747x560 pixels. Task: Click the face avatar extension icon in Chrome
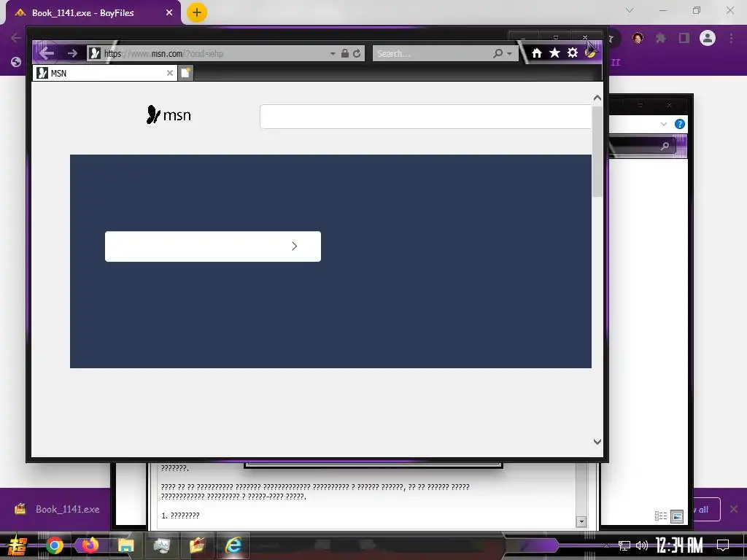[638, 38]
